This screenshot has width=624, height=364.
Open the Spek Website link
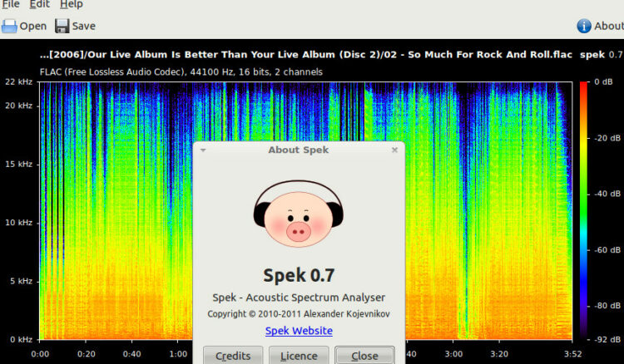[x=299, y=331]
